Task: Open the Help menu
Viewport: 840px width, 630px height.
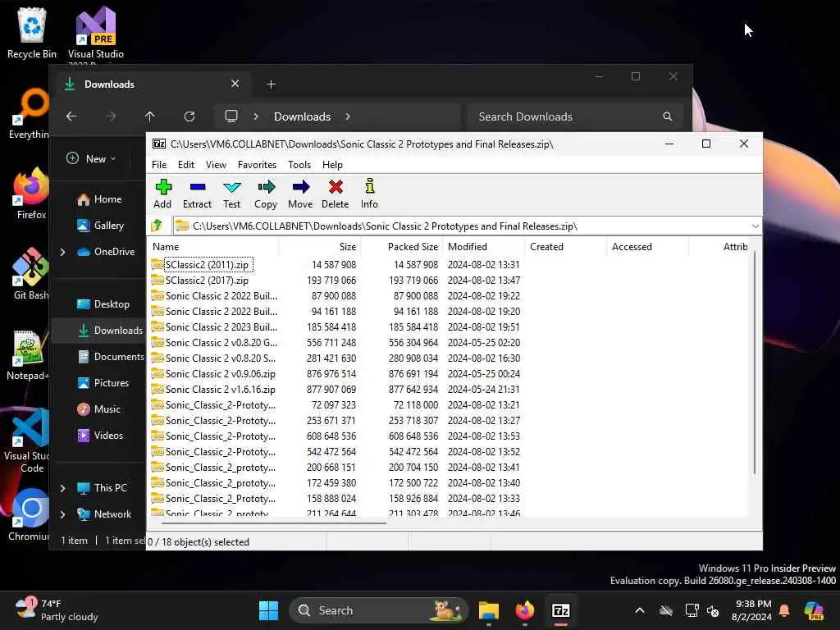Action: 332,165
